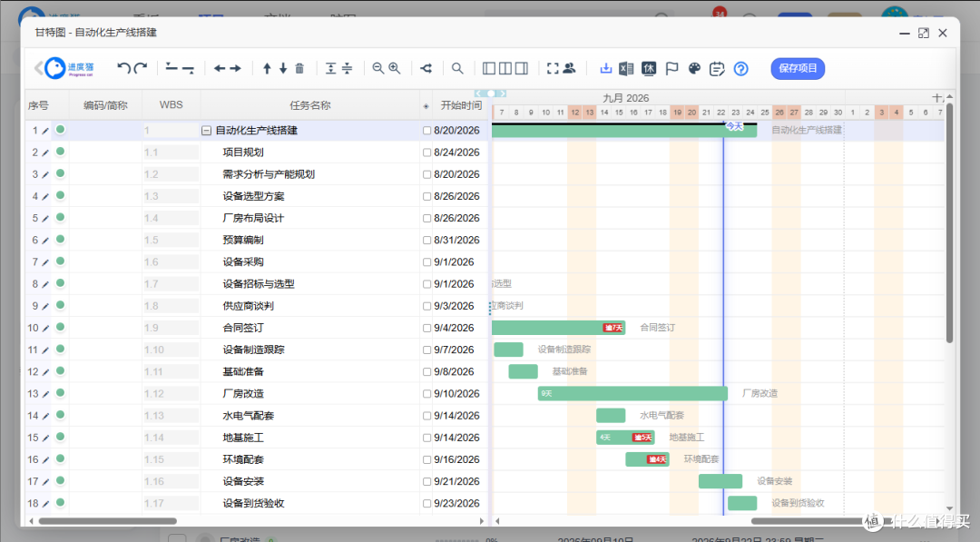980x542 pixels.
Task: Move task down with the down arrow
Action: pos(283,68)
